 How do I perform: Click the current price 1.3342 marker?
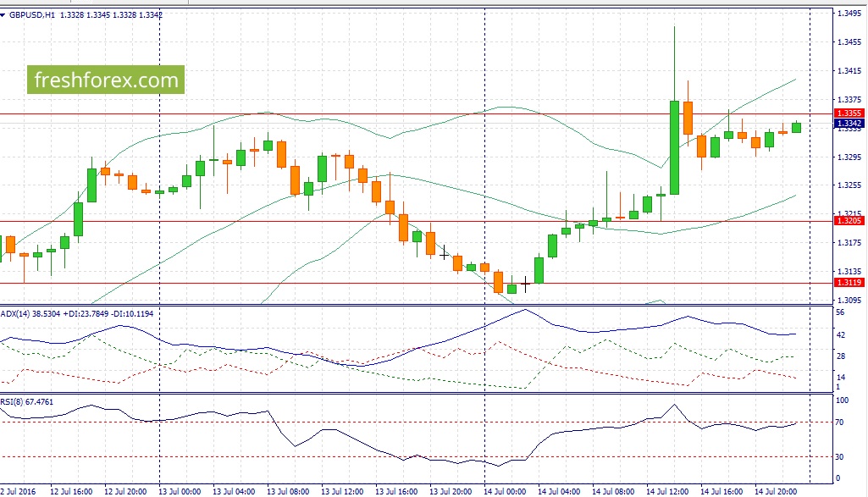pos(849,124)
